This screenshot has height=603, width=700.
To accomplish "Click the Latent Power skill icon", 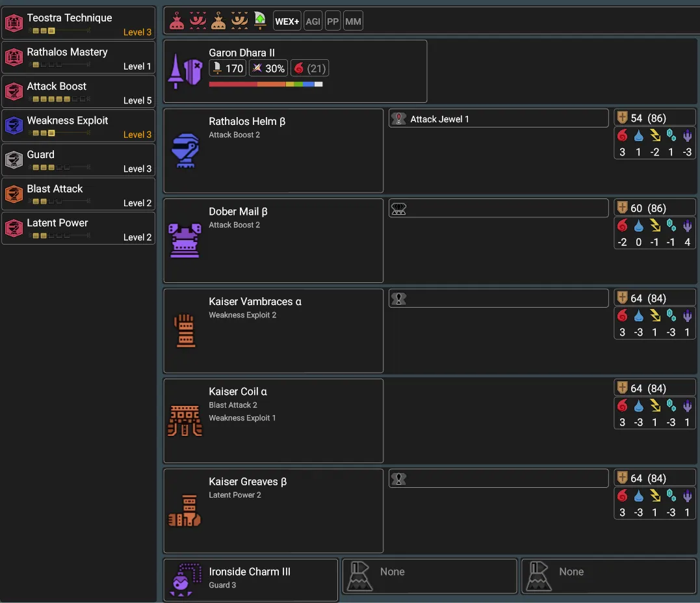I will [14, 228].
